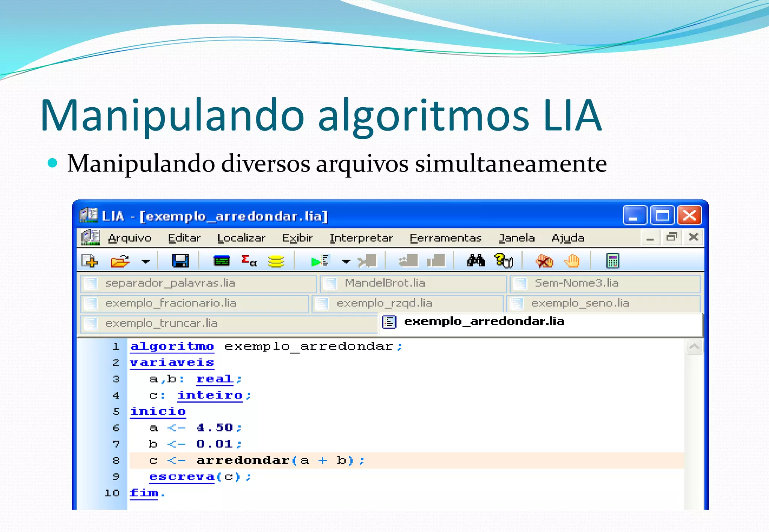Image resolution: width=769 pixels, height=532 pixels.
Task: Click the grayed step-back blocks icon
Action: [x=408, y=261]
